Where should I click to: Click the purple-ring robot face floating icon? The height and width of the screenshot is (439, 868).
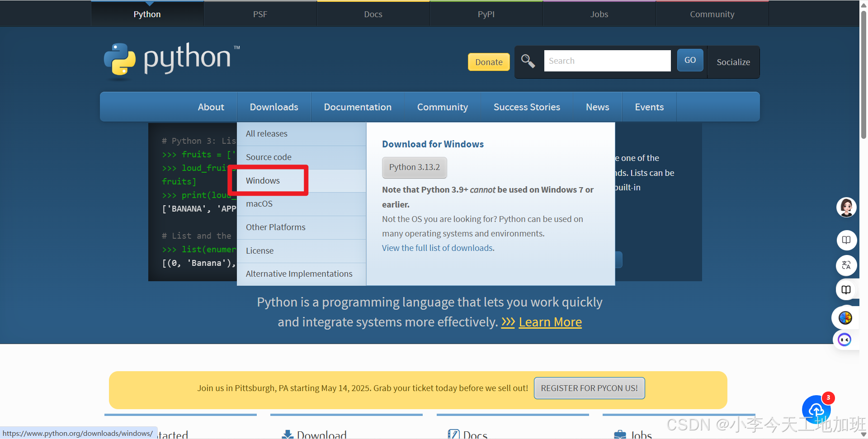click(844, 340)
